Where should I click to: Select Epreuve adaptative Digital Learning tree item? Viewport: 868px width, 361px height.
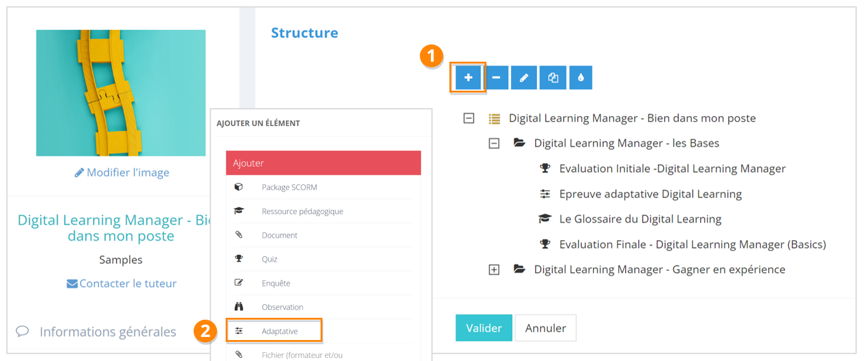coord(650,194)
